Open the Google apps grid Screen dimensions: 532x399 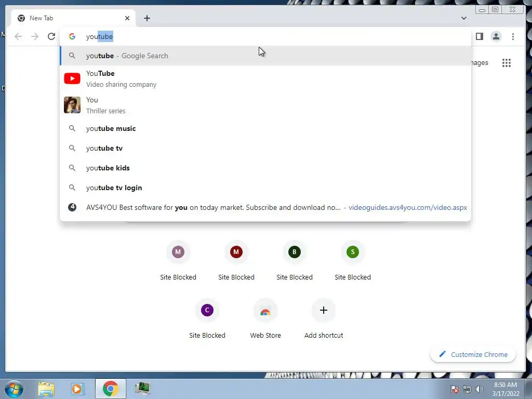pyautogui.click(x=506, y=63)
